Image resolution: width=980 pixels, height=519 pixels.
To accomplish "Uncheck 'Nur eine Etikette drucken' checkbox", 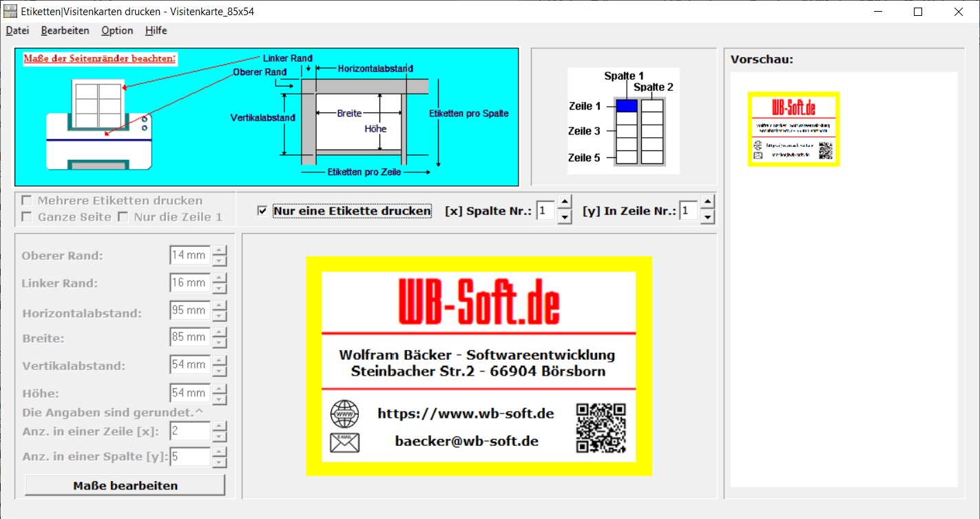I will 262,211.
